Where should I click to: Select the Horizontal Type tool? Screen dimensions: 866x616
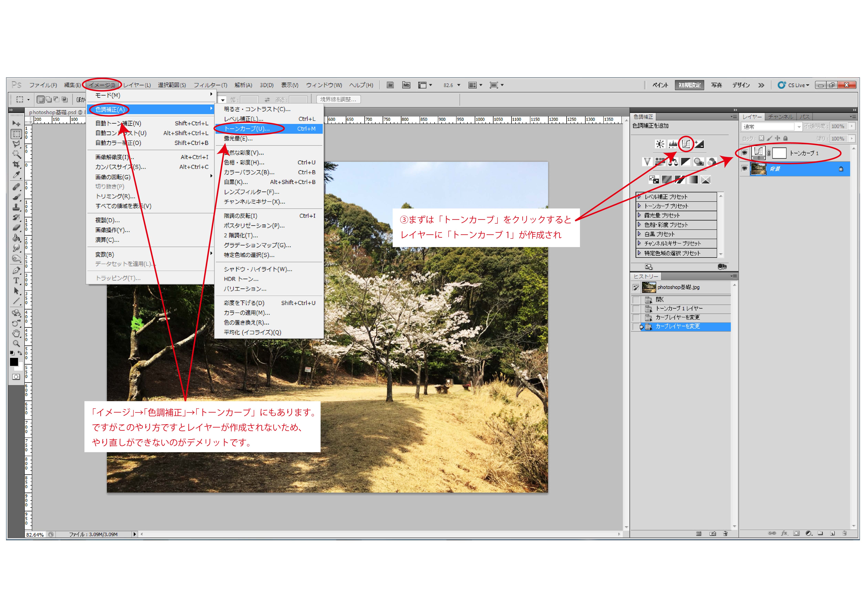coord(16,281)
